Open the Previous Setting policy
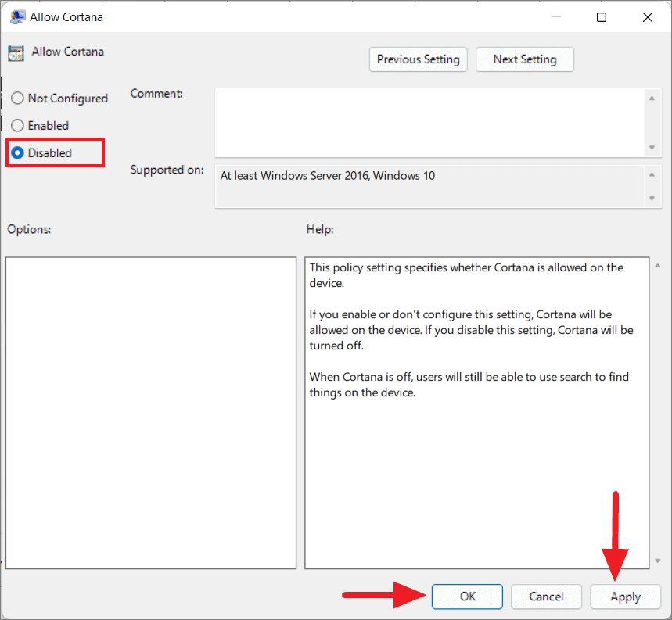This screenshot has width=672, height=620. pyautogui.click(x=418, y=59)
